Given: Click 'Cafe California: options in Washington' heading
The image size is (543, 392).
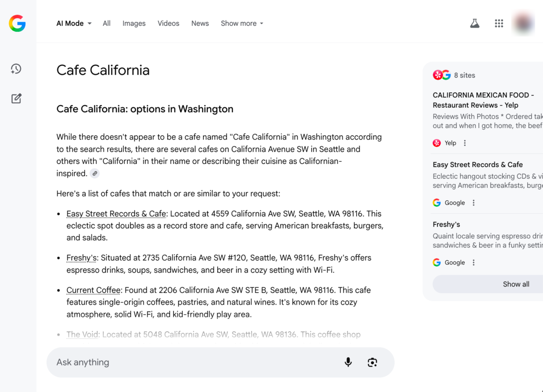Looking at the screenshot, I should 145,109.
